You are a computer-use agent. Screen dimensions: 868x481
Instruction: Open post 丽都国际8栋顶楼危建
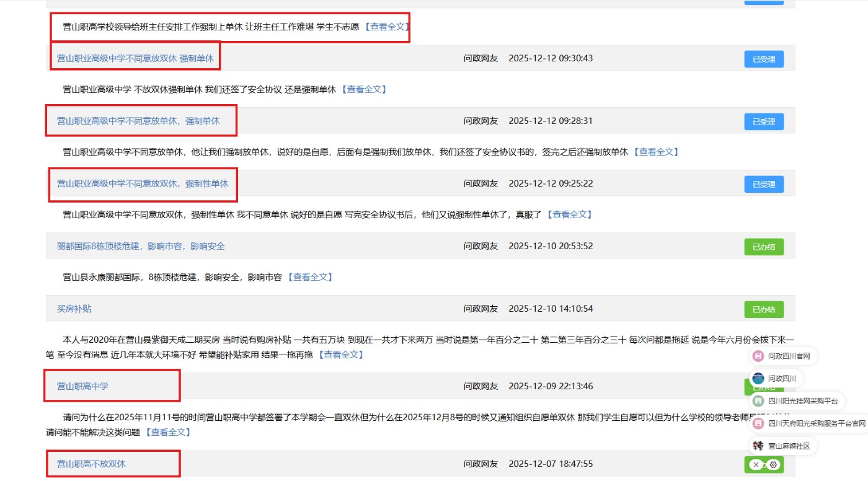click(x=141, y=246)
